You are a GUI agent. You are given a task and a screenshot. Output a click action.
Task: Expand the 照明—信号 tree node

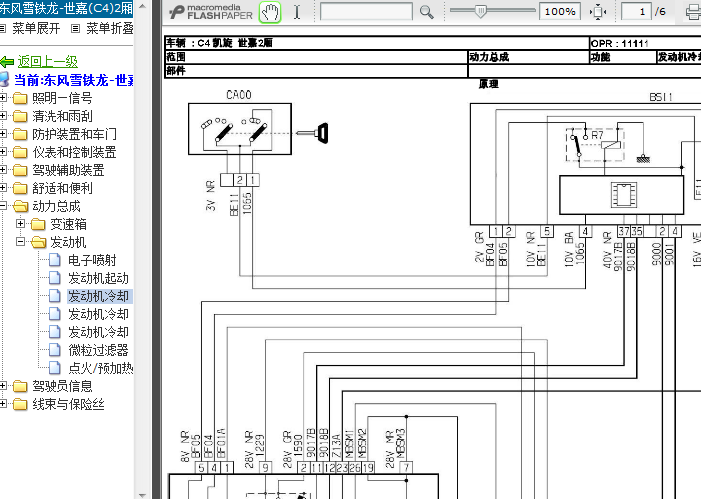[3, 97]
